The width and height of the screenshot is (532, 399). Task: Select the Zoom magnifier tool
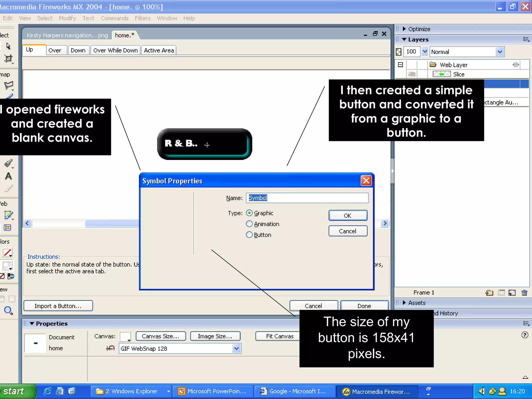8,310
